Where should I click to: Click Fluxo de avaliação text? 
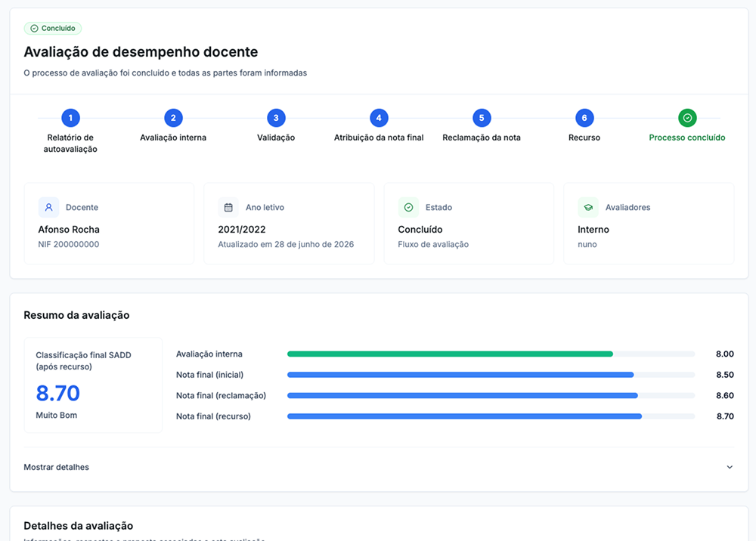(433, 244)
